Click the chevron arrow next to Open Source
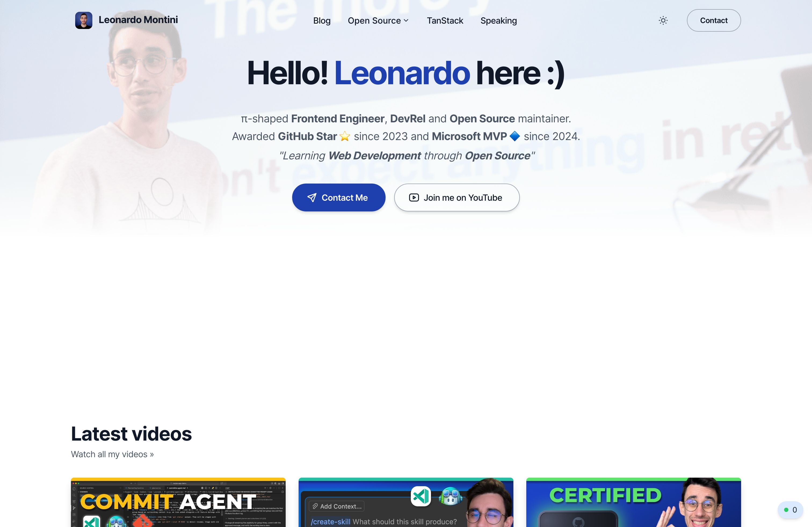This screenshot has height=527, width=812. (x=406, y=21)
